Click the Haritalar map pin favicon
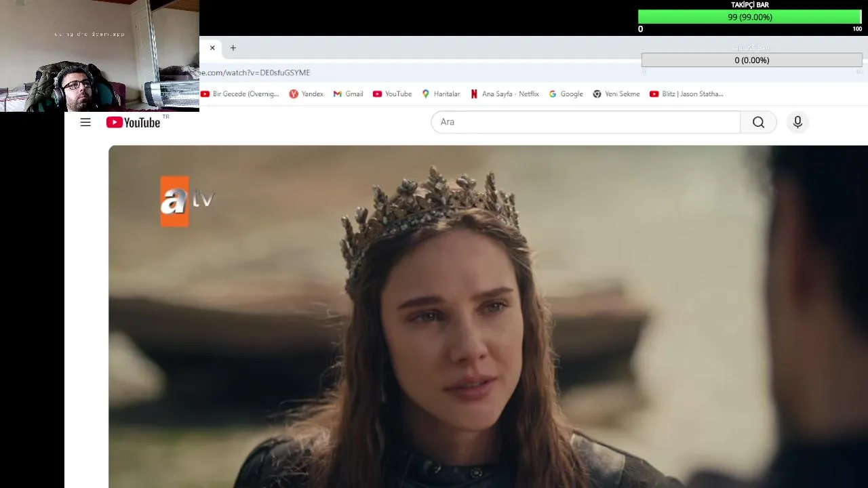 (x=426, y=94)
